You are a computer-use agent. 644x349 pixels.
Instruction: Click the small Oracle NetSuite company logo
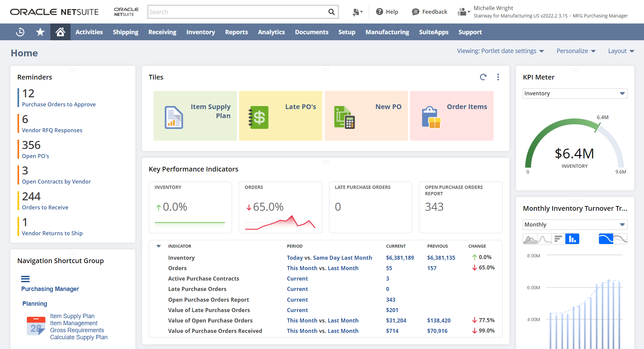tap(126, 12)
